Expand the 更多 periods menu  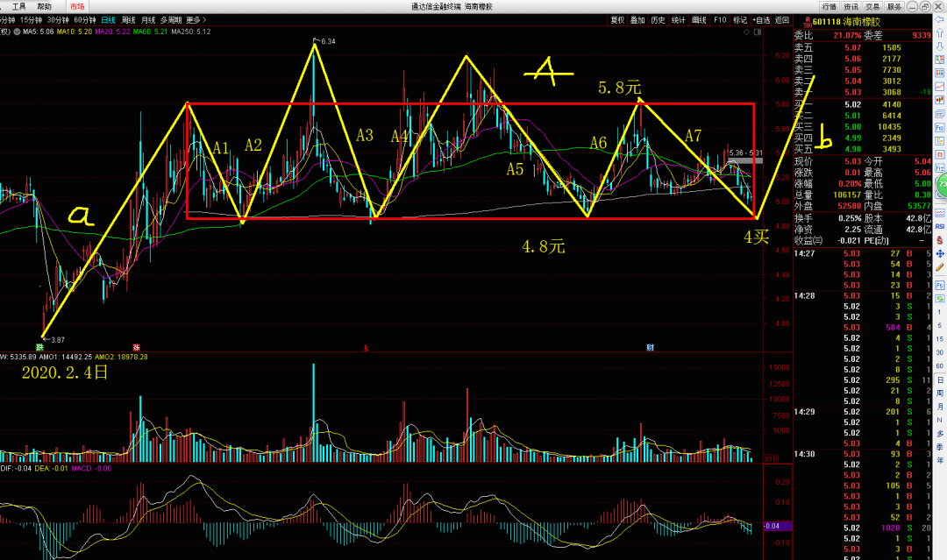[196, 20]
